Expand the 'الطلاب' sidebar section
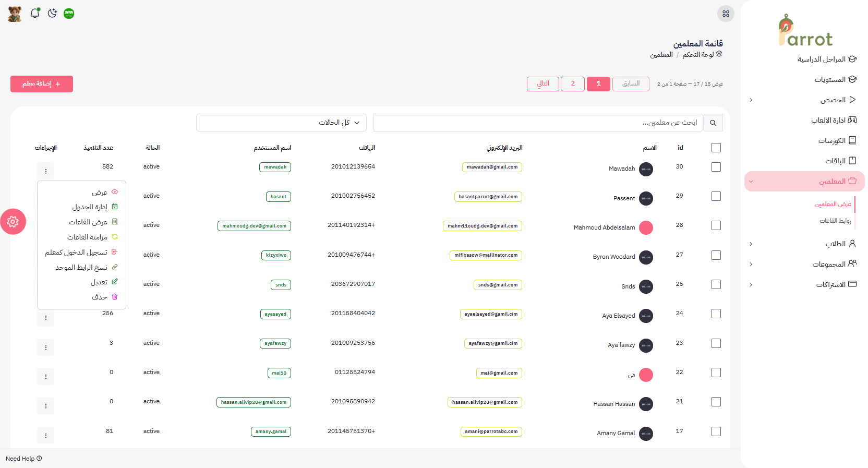 click(x=804, y=244)
